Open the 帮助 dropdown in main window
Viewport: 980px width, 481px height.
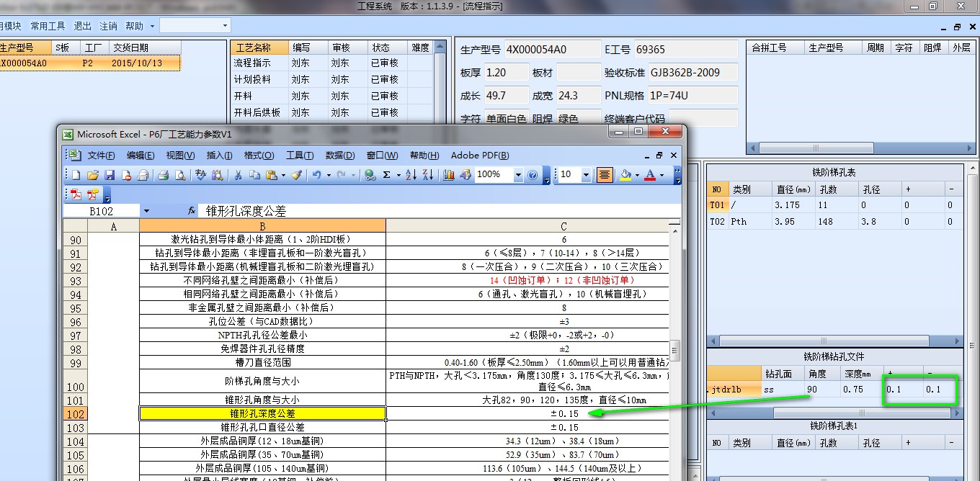(x=152, y=26)
